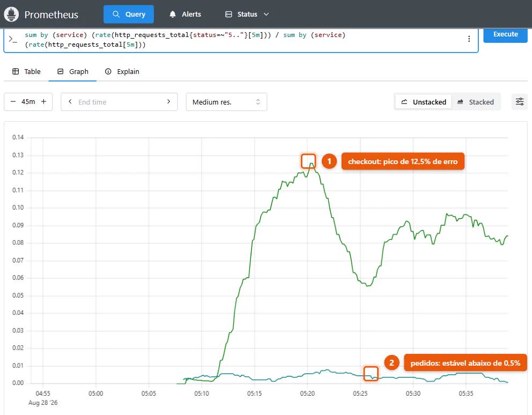Click the Prometheus title text
Image resolution: width=532 pixels, height=415 pixels.
click(51, 14)
